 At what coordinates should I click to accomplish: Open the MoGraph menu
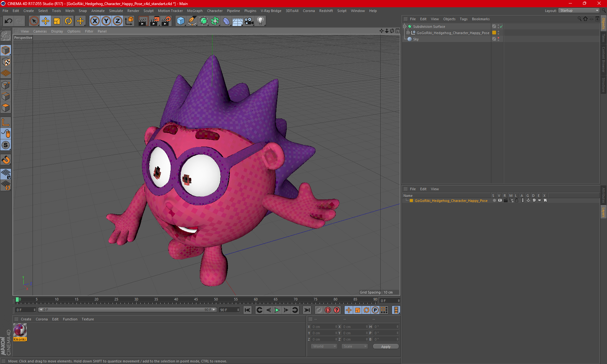click(195, 11)
